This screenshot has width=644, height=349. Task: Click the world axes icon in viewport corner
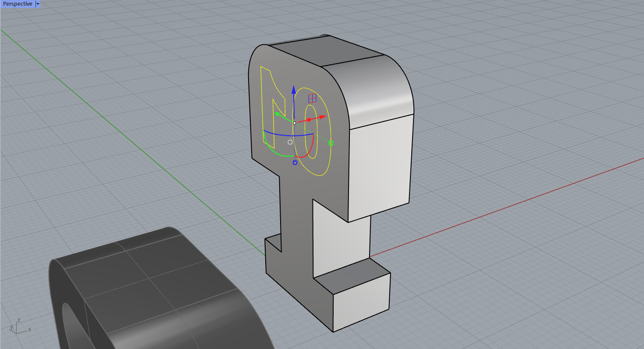[x=20, y=326]
